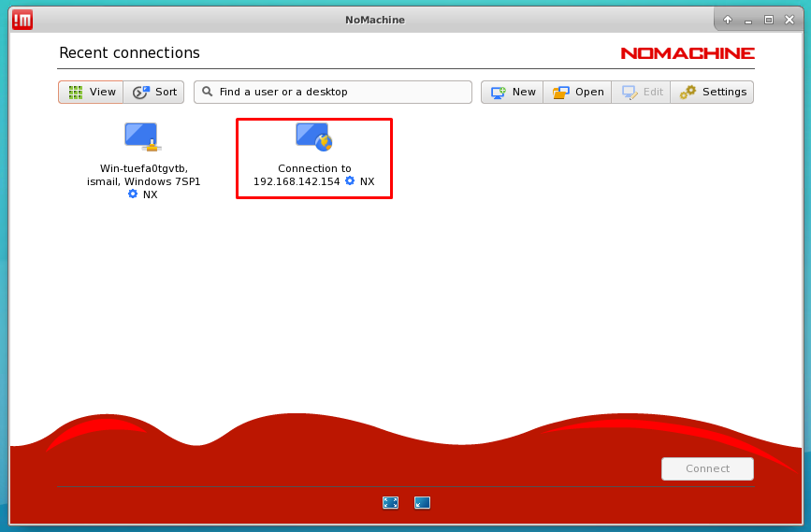Click the Edit connection button
The image size is (811, 532).
point(642,92)
